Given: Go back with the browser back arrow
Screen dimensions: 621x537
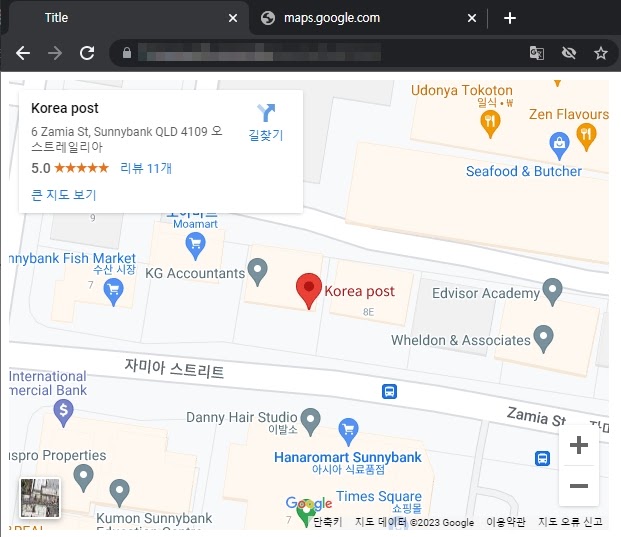Looking at the screenshot, I should click(x=23, y=53).
